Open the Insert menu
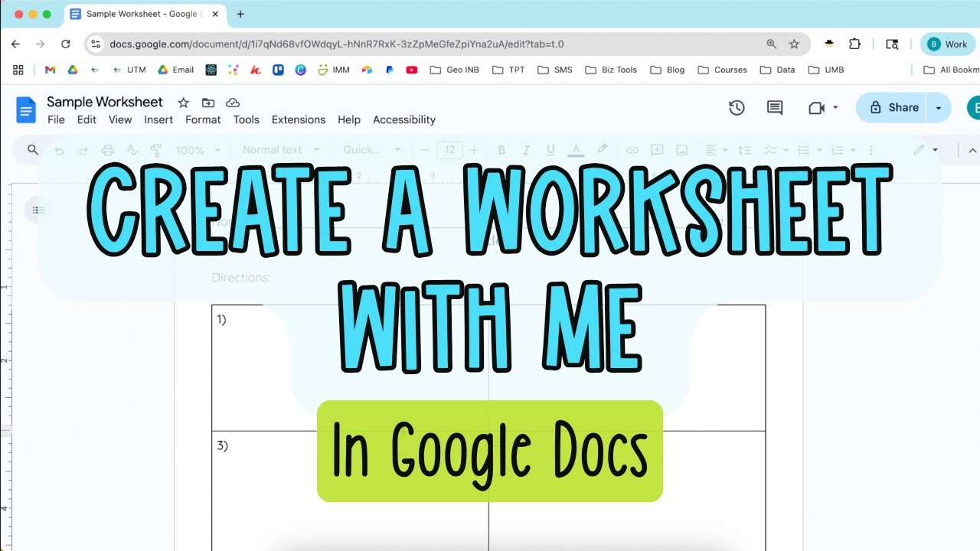This screenshot has width=980, height=551. tap(158, 119)
